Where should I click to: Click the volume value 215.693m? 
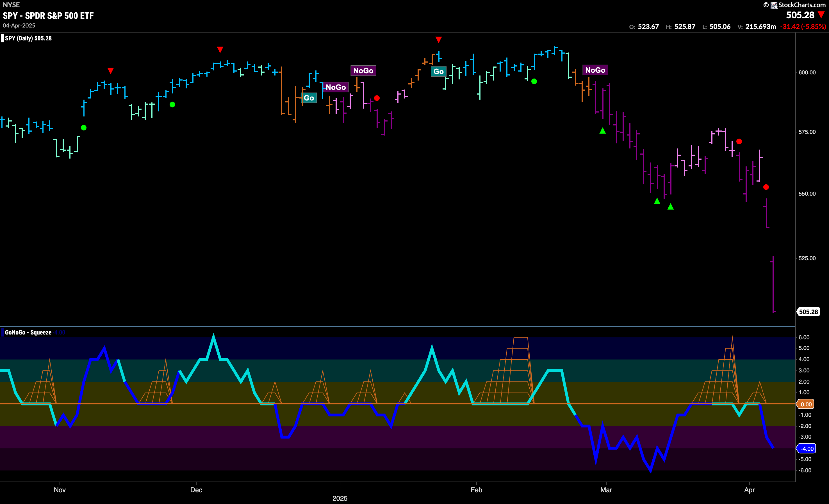tap(761, 27)
